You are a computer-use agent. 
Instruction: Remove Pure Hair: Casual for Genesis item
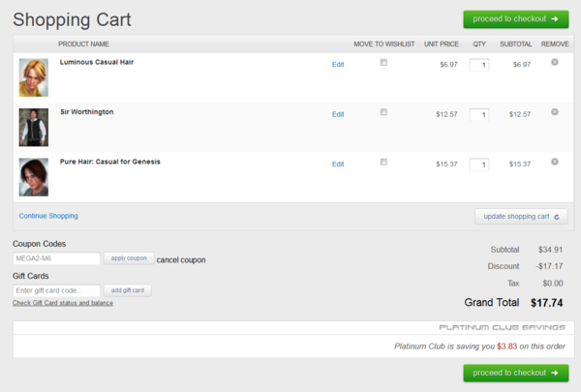(555, 162)
